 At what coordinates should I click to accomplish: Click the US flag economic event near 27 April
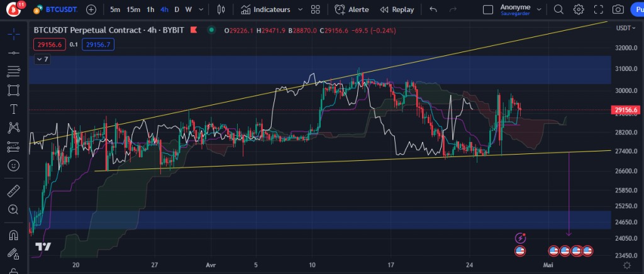[520, 251]
